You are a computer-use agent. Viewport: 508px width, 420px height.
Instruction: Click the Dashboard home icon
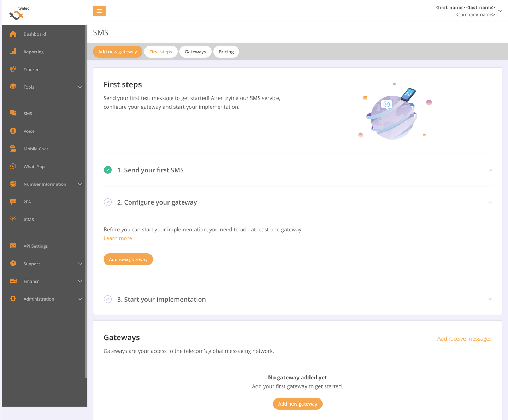tap(13, 34)
